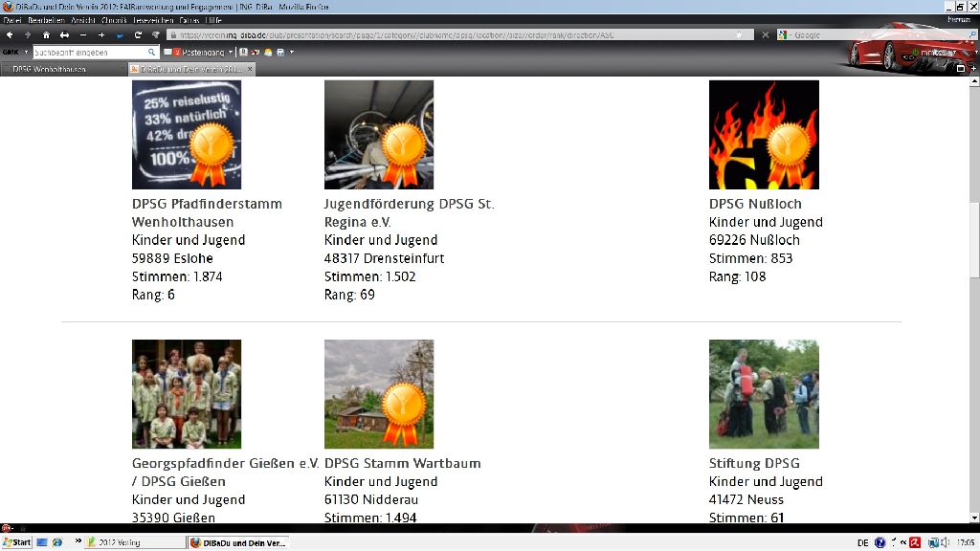Open the DPSG Nußloch club link
The height and width of the screenshot is (551, 980).
pos(755,204)
